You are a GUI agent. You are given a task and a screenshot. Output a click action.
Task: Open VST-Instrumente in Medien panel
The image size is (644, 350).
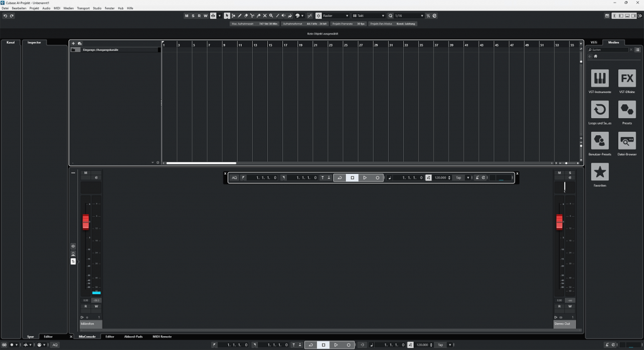[x=599, y=78]
